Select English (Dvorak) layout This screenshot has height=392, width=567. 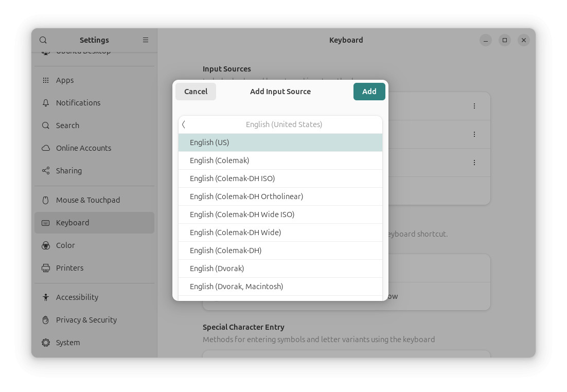click(280, 269)
